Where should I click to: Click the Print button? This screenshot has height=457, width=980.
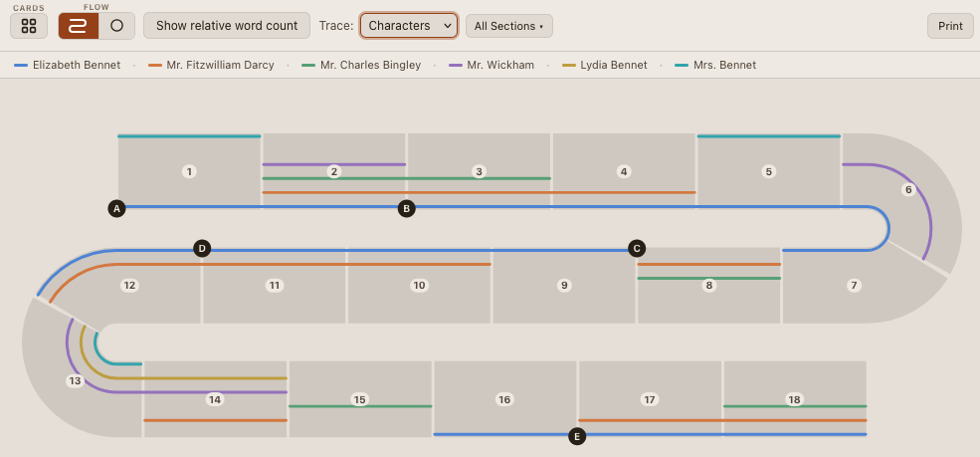tap(950, 26)
